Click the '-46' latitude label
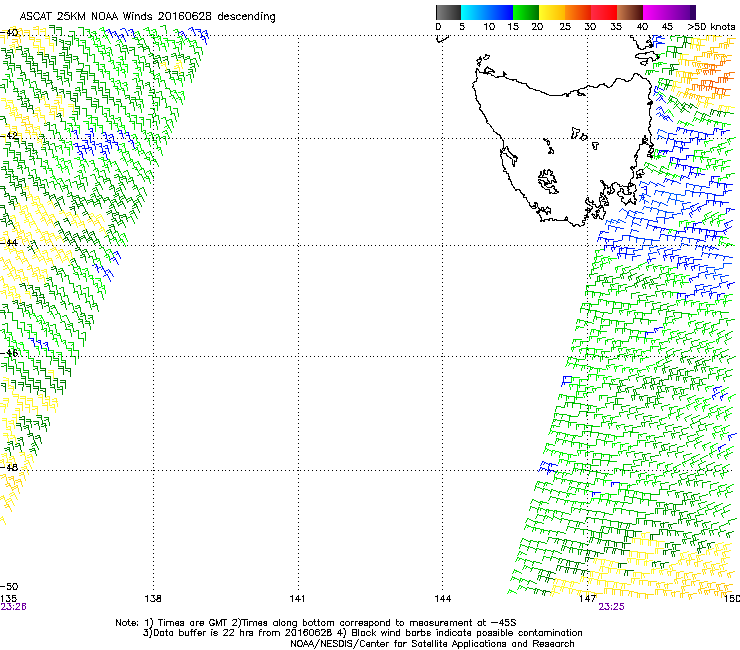The width and height of the screenshot is (740, 650). pos(9,353)
